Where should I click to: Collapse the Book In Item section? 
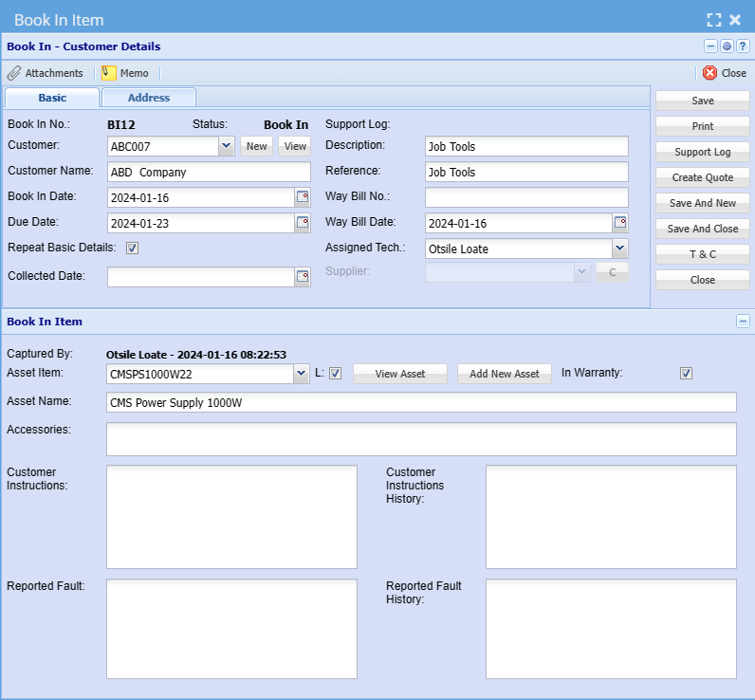tap(743, 322)
